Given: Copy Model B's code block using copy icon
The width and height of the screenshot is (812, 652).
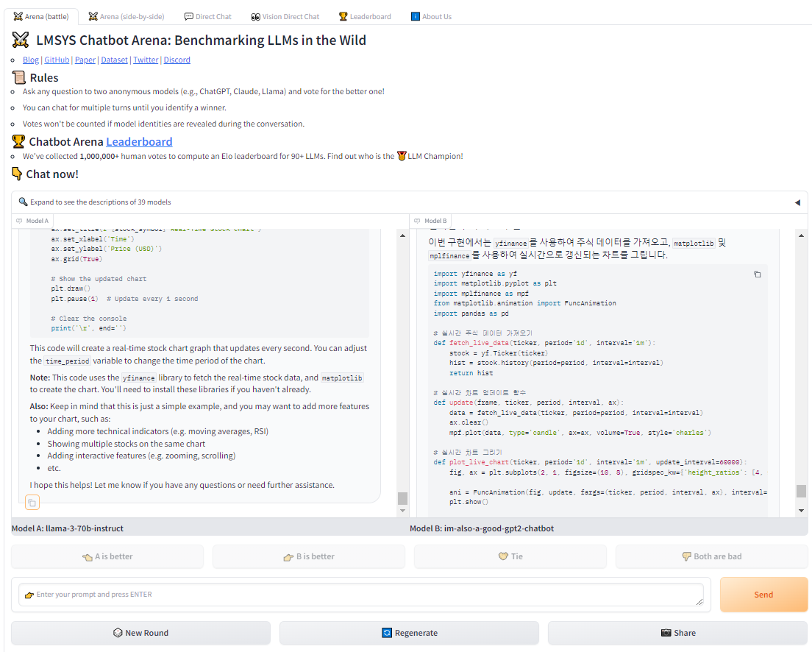Looking at the screenshot, I should [x=757, y=274].
